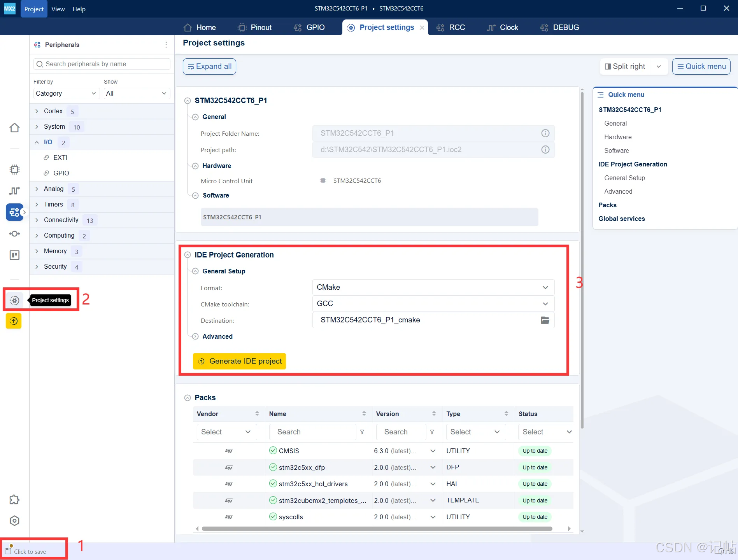This screenshot has height=560, width=738.
Task: Open Peripherals panel three-dot menu
Action: click(x=166, y=45)
